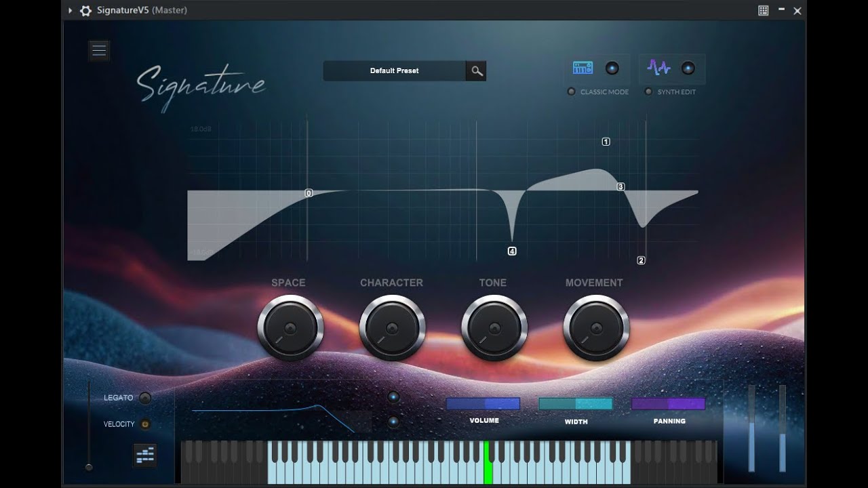868x488 pixels.
Task: Click the synth edit waveform icon
Action: 658,68
